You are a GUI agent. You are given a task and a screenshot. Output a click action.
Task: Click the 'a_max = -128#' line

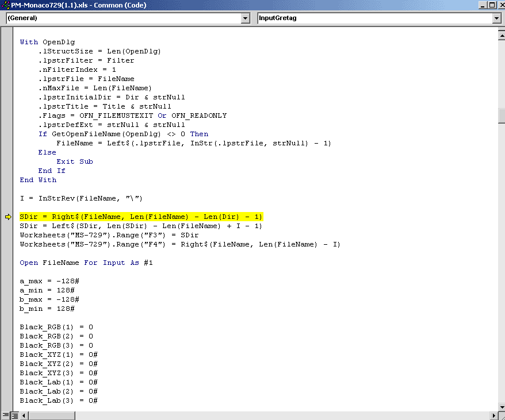coord(49,281)
